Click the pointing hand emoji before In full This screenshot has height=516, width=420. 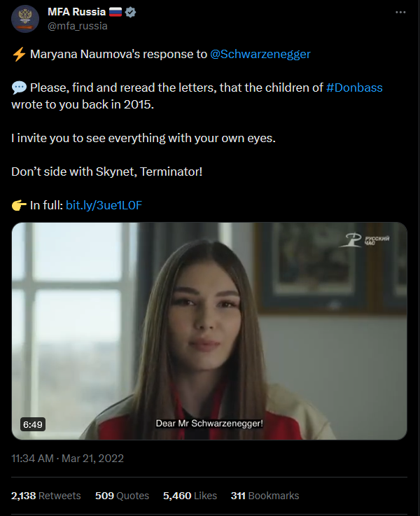pyautogui.click(x=19, y=205)
